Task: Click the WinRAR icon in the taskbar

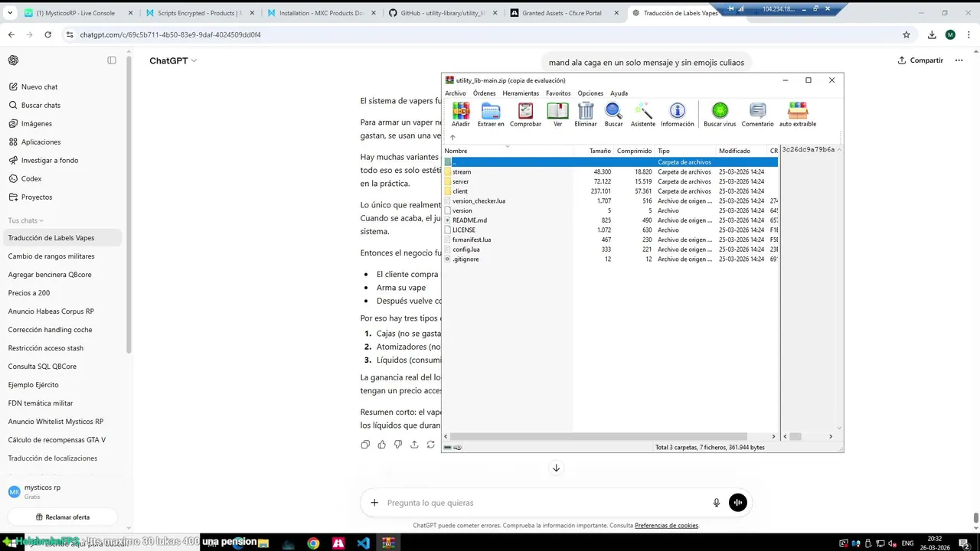Action: 388,543
